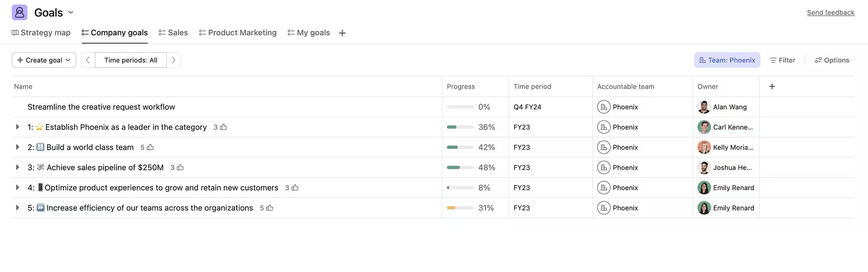Open the Send feedback link
868x272 pixels.
[830, 12]
